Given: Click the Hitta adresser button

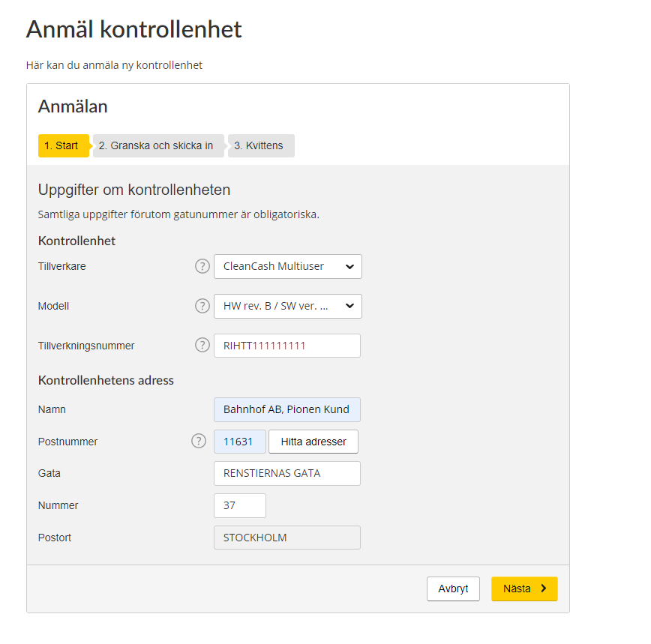Looking at the screenshot, I should click(x=313, y=442).
